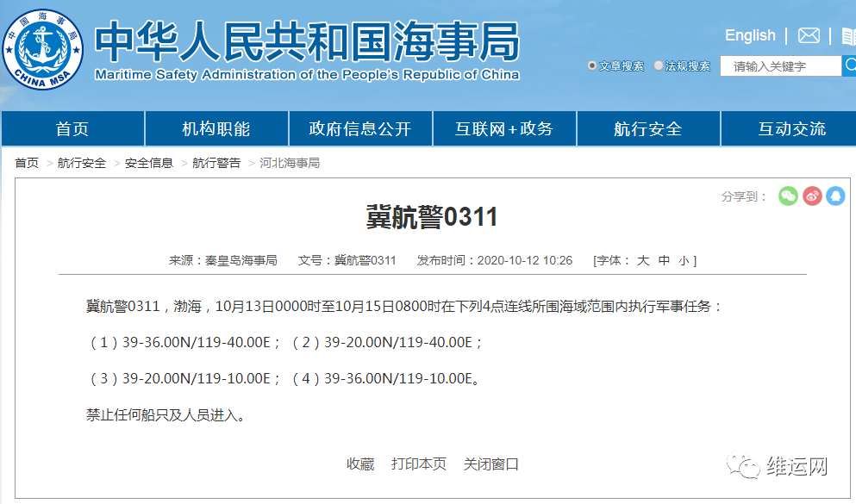The height and width of the screenshot is (504, 856).
Task: Open the 政府信息公开 menu
Action: tap(359, 128)
